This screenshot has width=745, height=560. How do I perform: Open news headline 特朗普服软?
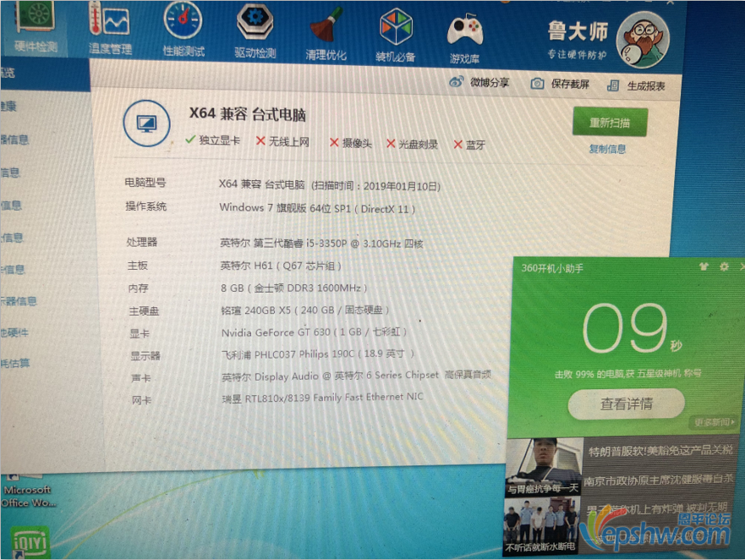[x=660, y=451]
